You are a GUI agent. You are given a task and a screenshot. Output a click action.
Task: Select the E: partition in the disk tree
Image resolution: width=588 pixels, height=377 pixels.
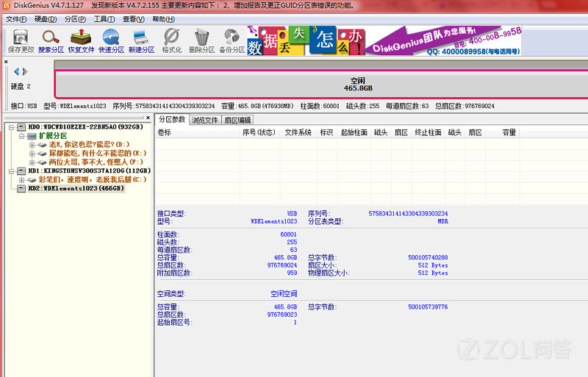point(98,154)
